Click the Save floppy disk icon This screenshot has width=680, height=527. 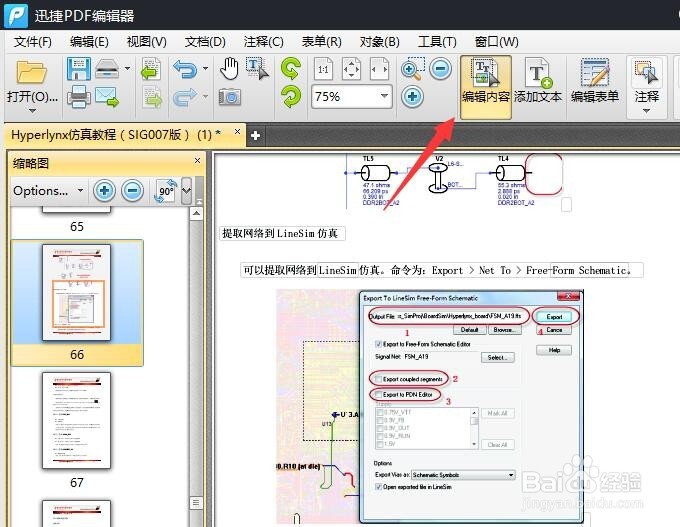(78, 69)
